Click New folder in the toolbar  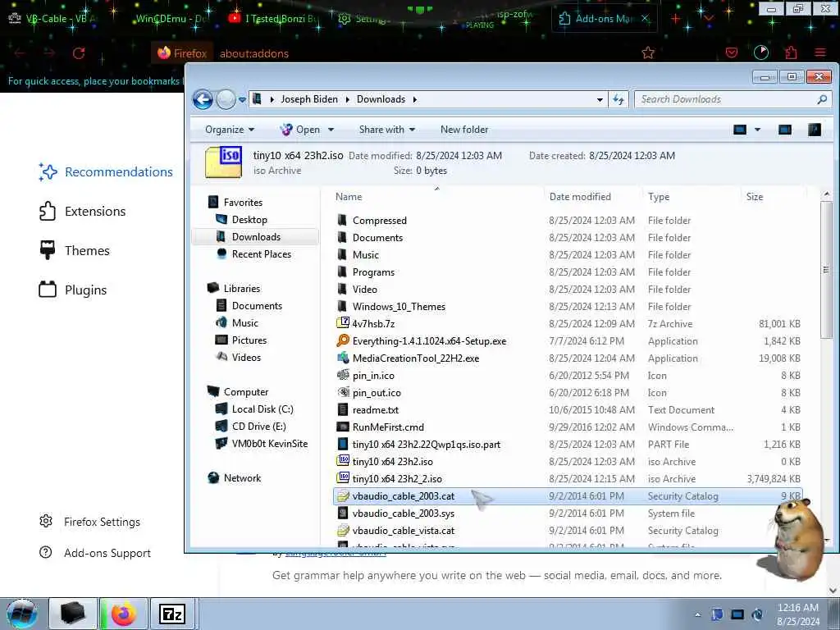tap(464, 130)
